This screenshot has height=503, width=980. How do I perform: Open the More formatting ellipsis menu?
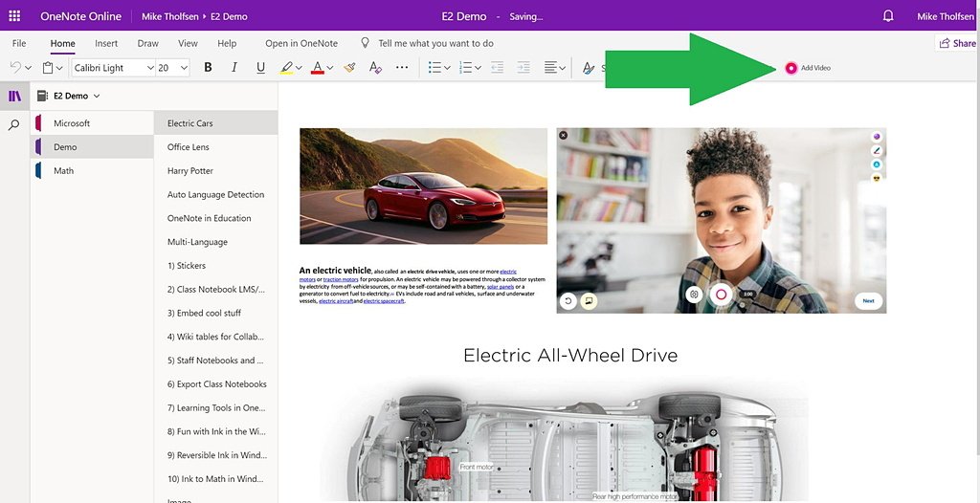click(x=402, y=68)
